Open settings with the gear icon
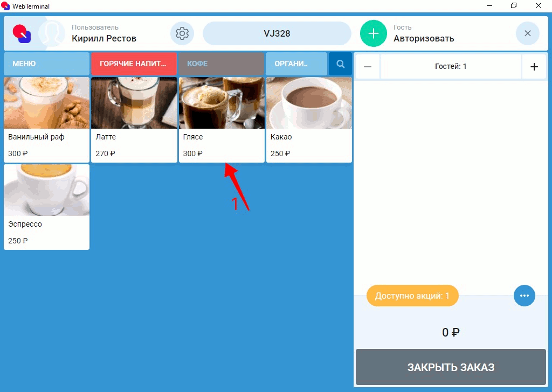The height and width of the screenshot is (392, 552). pyautogui.click(x=182, y=33)
